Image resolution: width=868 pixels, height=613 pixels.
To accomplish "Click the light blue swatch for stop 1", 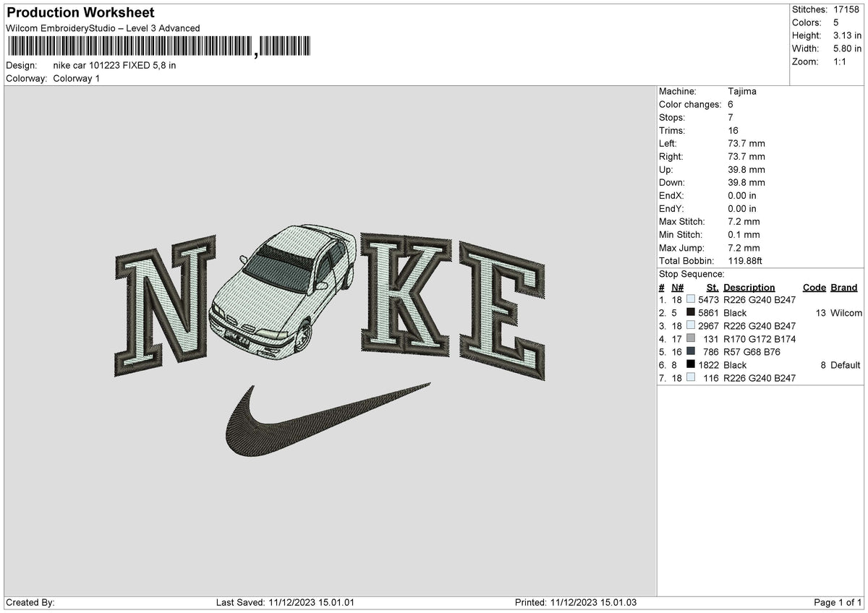I will tap(691, 300).
